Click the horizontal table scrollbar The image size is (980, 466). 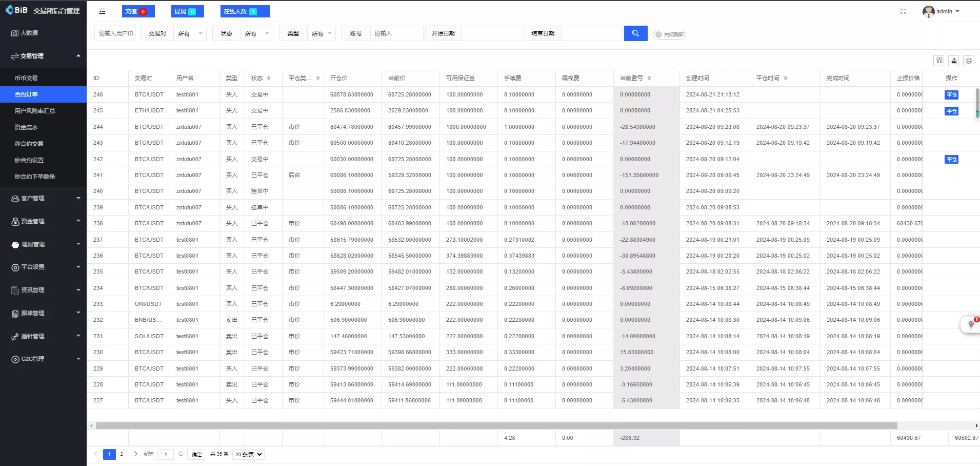point(496,425)
